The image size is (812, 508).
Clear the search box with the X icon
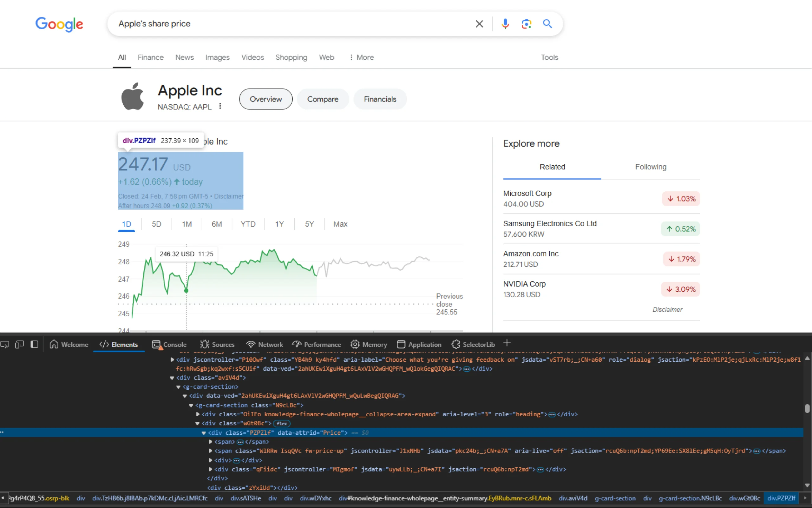(479, 24)
